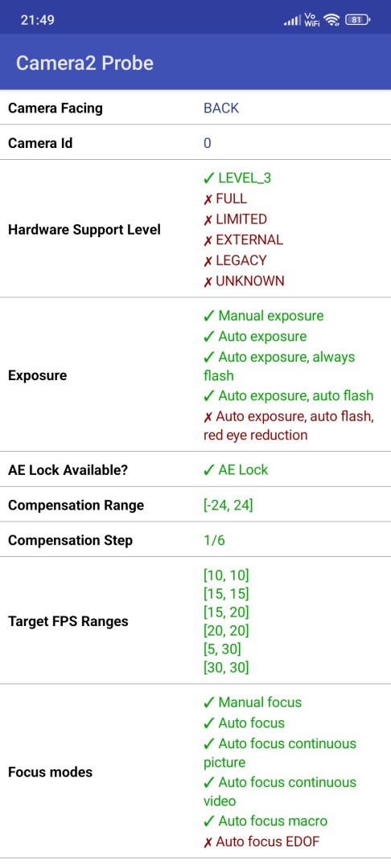This screenshot has width=391, height=868.
Task: Tap the Compensation Step value 1/6
Action: click(214, 540)
